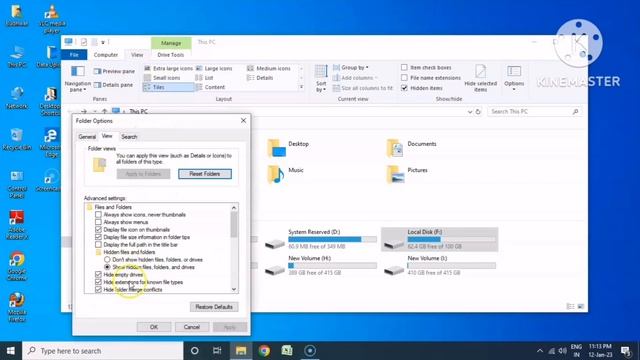Uncheck Display file size information in folder tips
The height and width of the screenshot is (360, 640).
[x=98, y=237]
